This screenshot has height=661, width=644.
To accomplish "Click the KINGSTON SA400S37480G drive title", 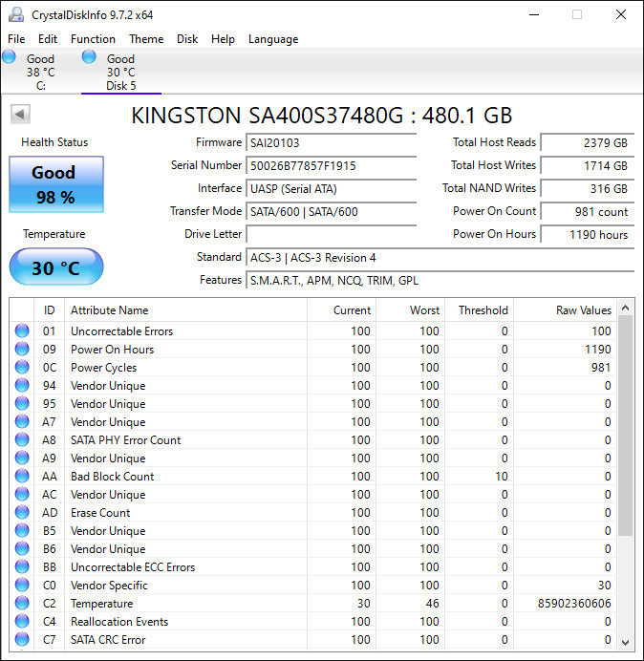I will pyautogui.click(x=322, y=115).
